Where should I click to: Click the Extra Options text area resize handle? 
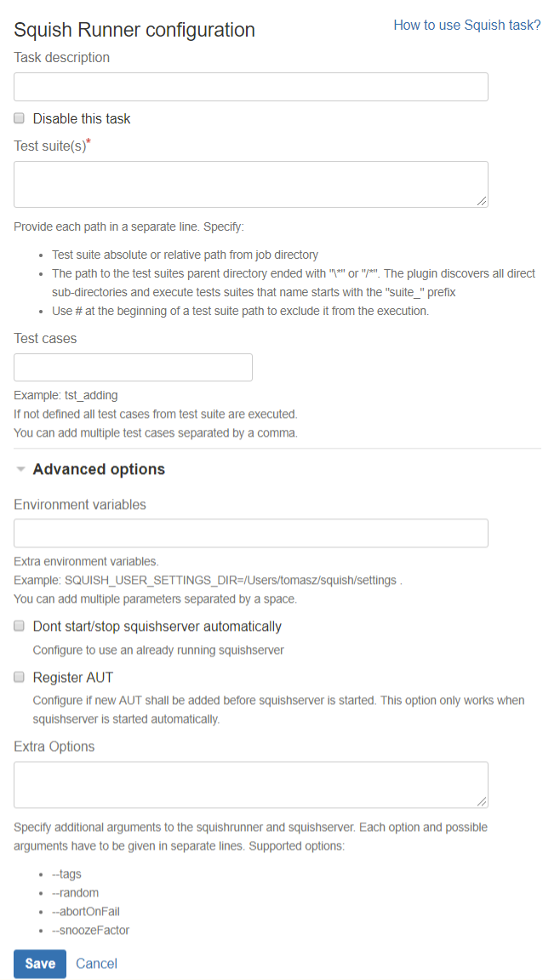(x=483, y=801)
